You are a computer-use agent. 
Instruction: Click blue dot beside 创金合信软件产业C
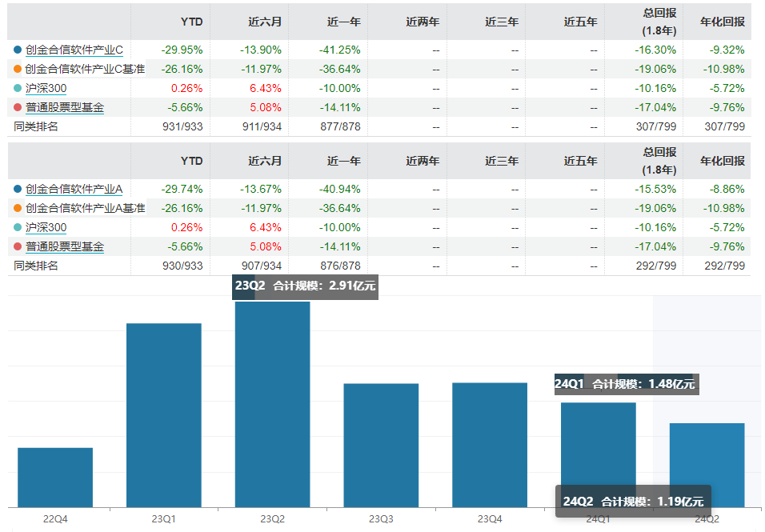pyautogui.click(x=18, y=50)
